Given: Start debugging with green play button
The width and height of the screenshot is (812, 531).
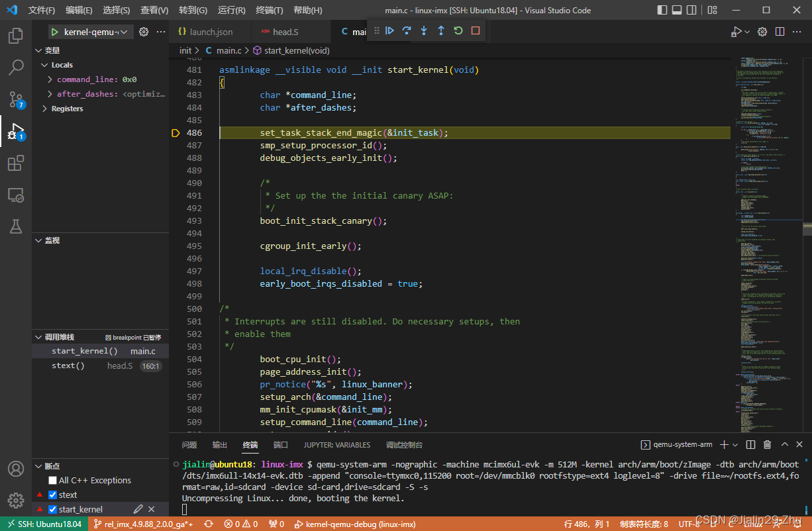Looking at the screenshot, I should (x=54, y=32).
